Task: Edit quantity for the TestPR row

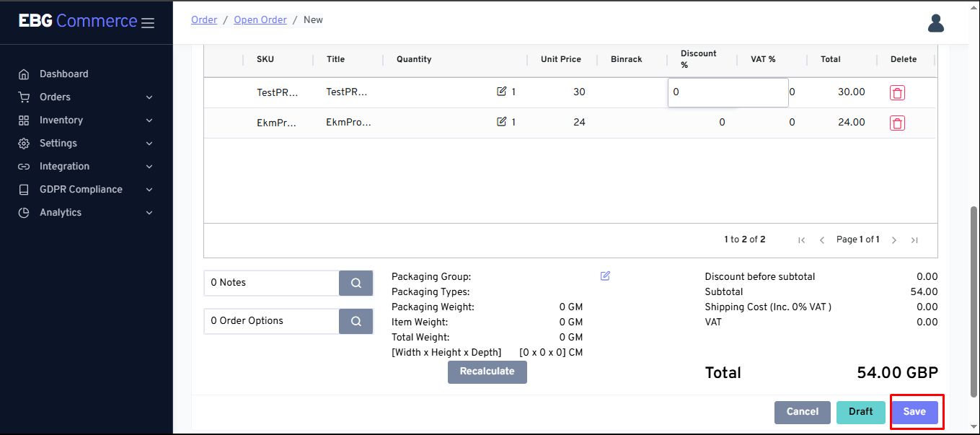Action: pos(502,92)
